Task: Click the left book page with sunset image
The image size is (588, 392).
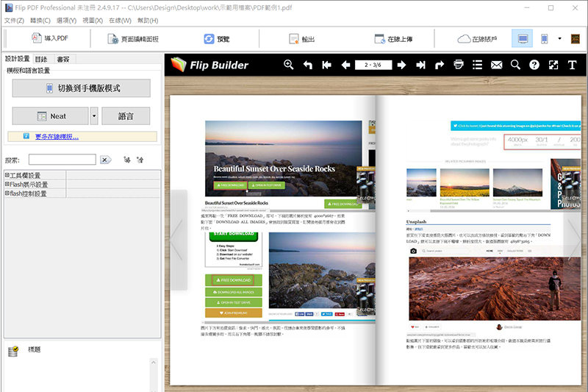Action: coord(273,240)
